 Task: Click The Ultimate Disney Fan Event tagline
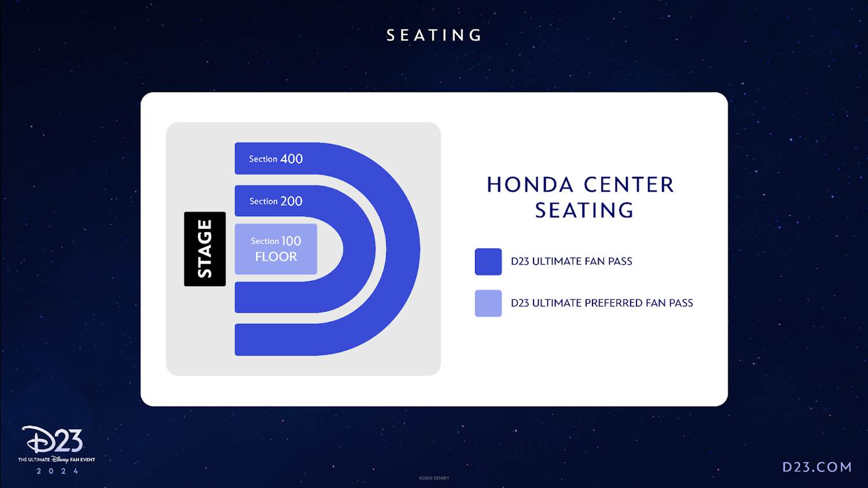[x=56, y=460]
